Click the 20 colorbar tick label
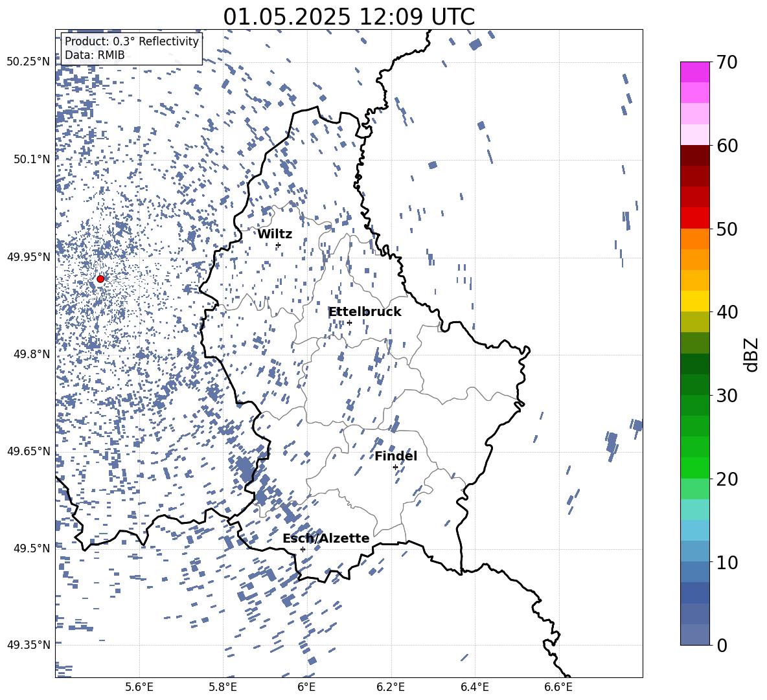The width and height of the screenshot is (767, 700). 727,479
